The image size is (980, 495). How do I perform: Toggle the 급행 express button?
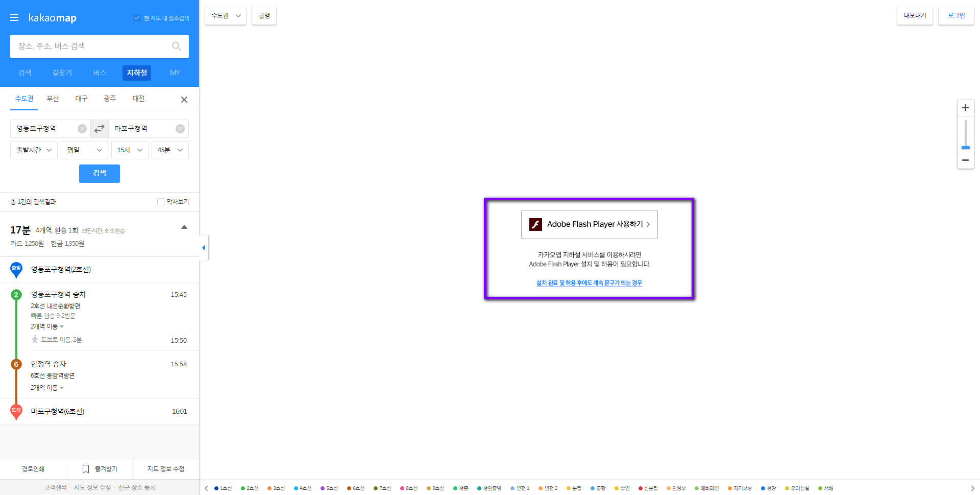[x=264, y=16]
